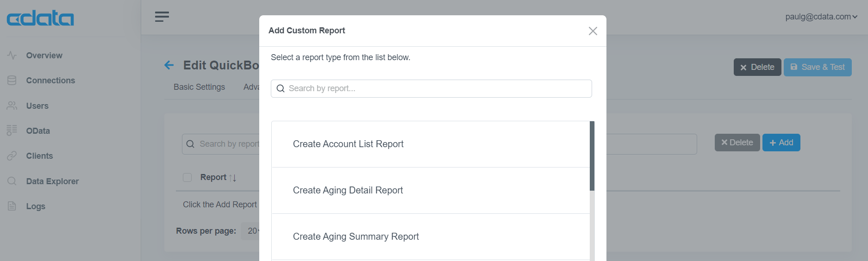This screenshot has height=261, width=868.
Task: Open Clients from the sidebar
Action: coord(39,156)
